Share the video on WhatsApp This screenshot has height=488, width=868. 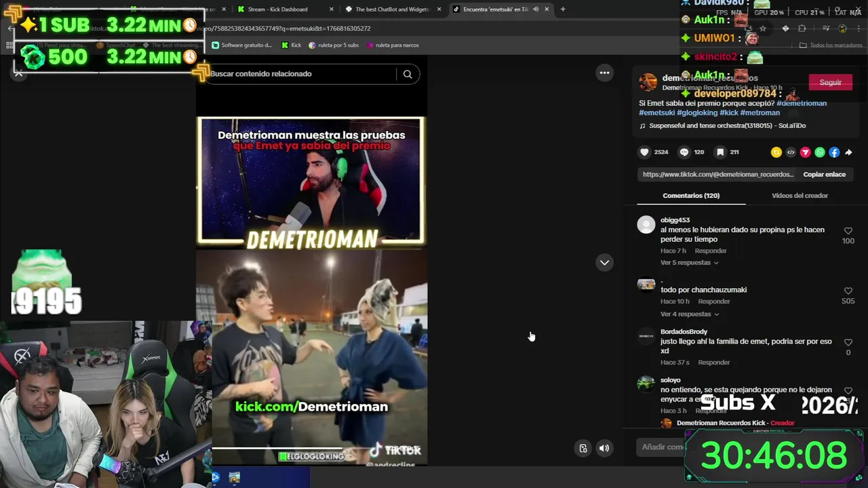click(820, 152)
